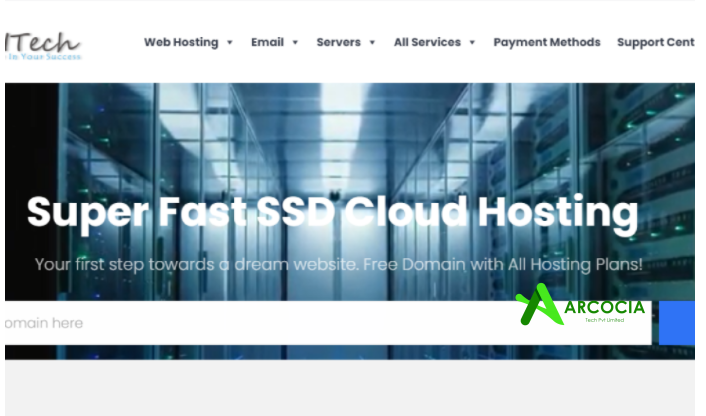Go to the Payment Methods page

tap(546, 42)
